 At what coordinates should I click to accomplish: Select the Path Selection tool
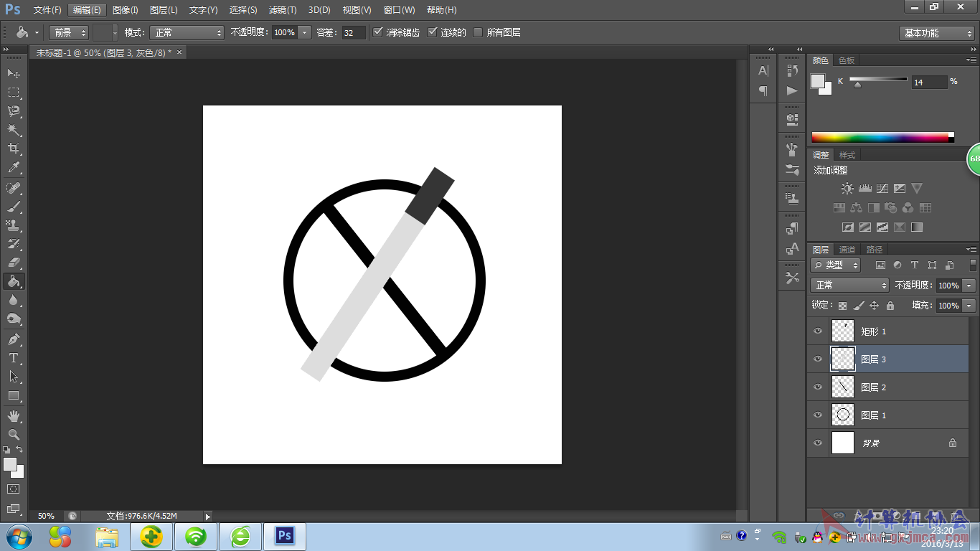(x=14, y=377)
